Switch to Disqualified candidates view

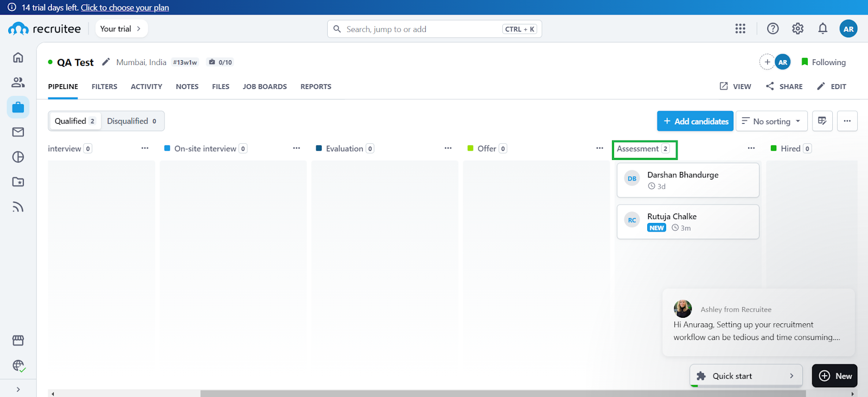(132, 121)
